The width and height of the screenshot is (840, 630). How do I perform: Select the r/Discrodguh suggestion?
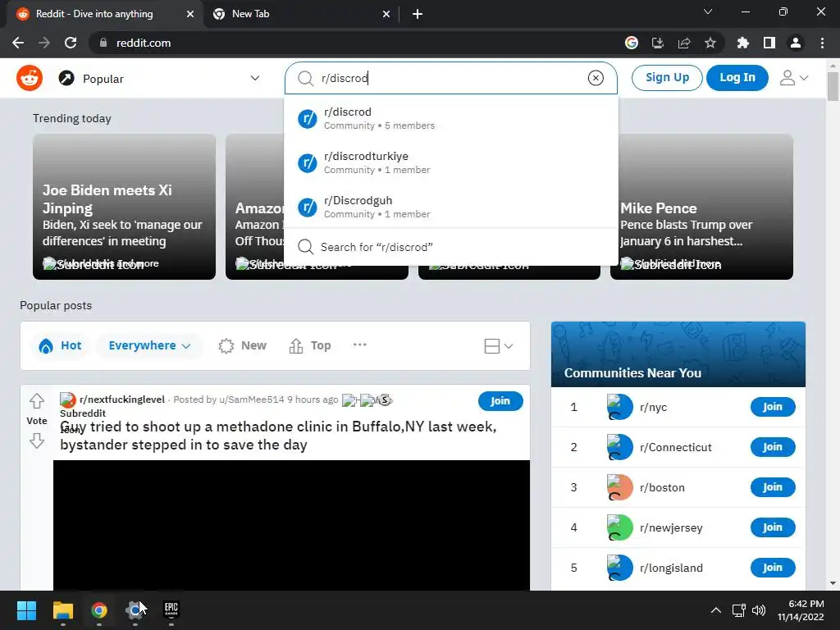[x=450, y=207]
